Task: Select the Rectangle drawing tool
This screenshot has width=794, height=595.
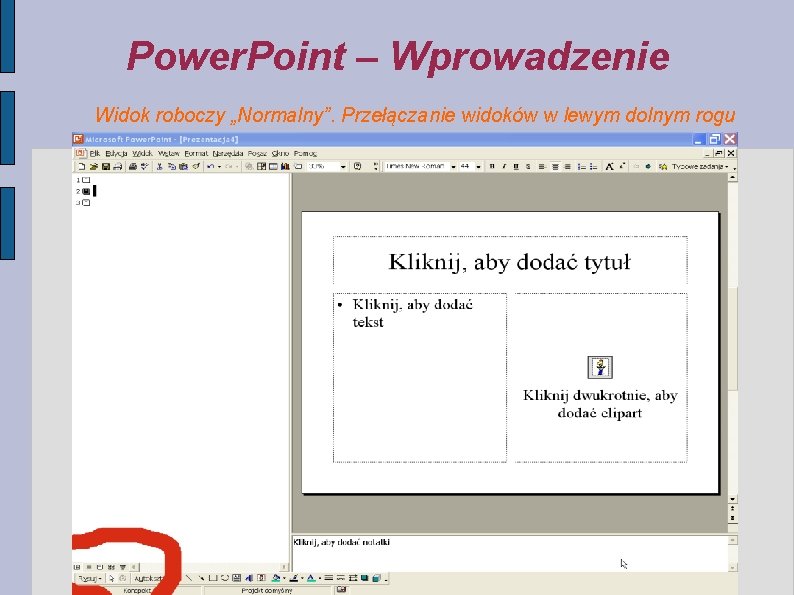Action: [213, 578]
